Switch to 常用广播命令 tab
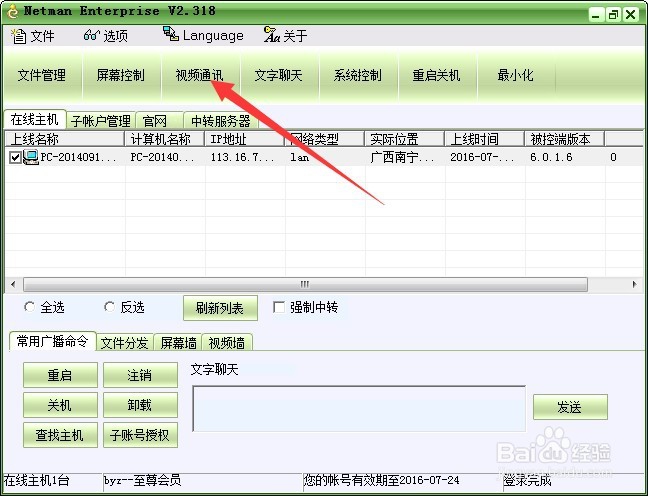The image size is (648, 496). (x=52, y=341)
